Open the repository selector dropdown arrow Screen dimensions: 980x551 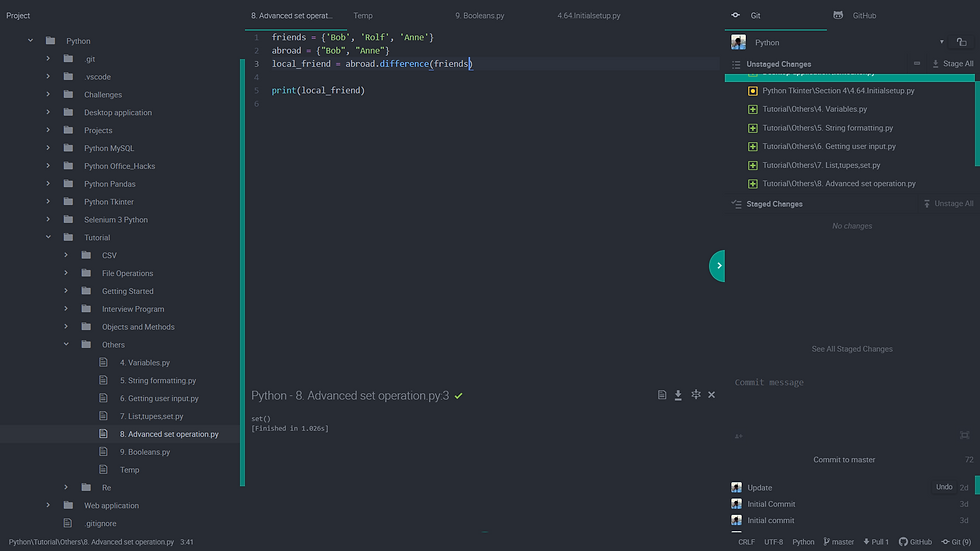(x=941, y=42)
